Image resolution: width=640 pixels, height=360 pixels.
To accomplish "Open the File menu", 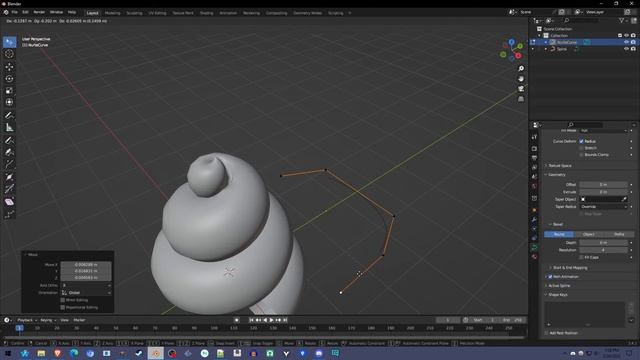I will (15, 13).
